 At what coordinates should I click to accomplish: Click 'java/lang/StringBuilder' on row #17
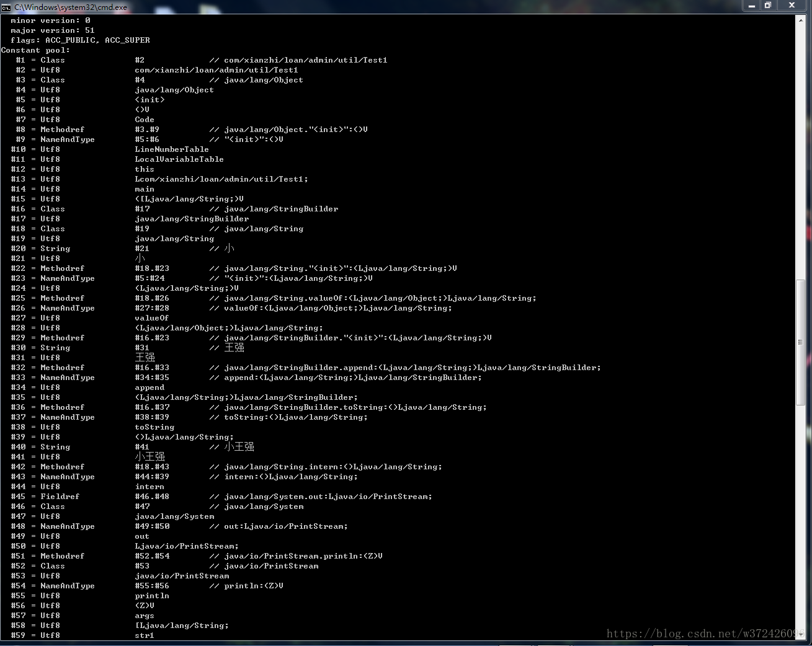pos(192,219)
